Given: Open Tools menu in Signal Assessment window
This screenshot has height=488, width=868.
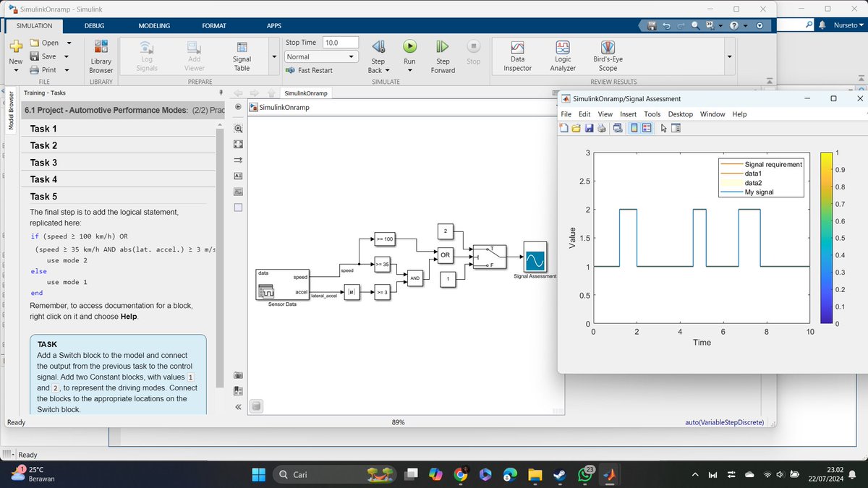Looking at the screenshot, I should pyautogui.click(x=652, y=114).
